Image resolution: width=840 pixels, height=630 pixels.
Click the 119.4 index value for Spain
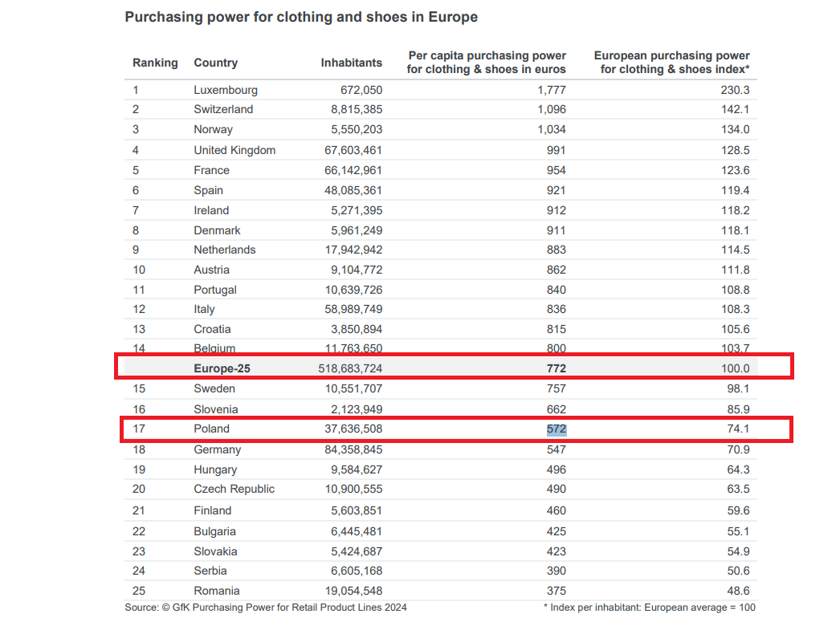[x=735, y=190]
